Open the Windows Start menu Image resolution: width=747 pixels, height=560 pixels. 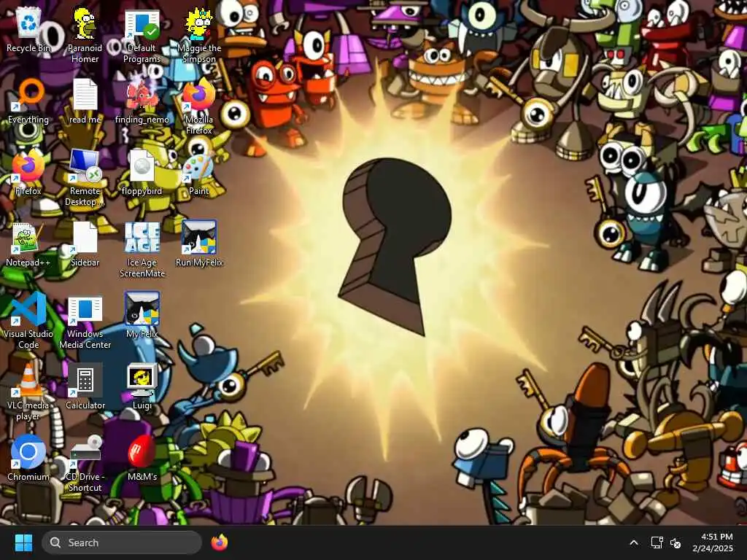[23, 542]
